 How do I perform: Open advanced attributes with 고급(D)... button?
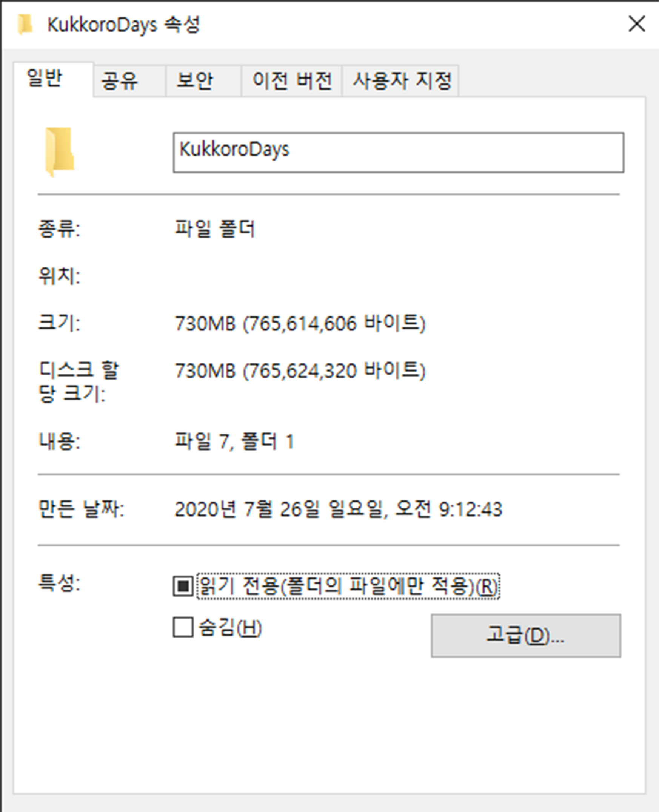point(526,635)
